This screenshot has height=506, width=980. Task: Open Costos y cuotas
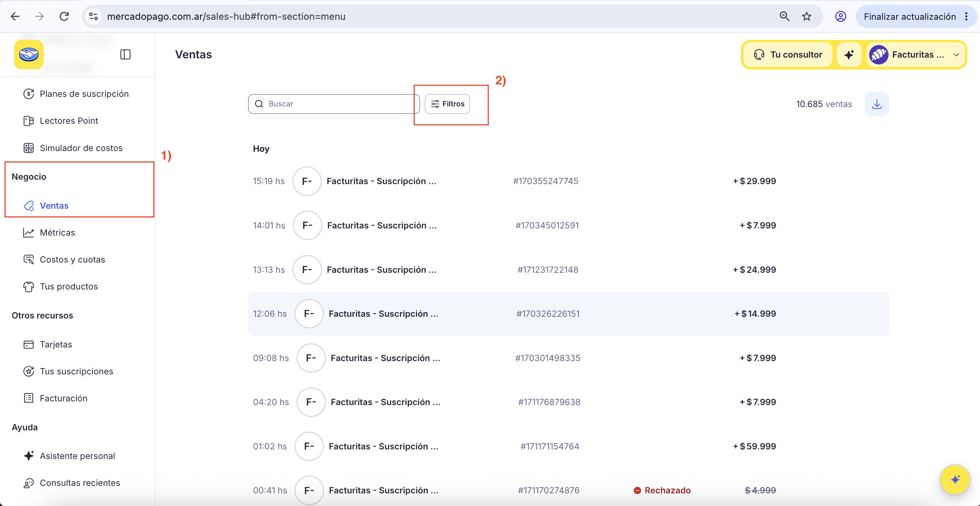64,259
